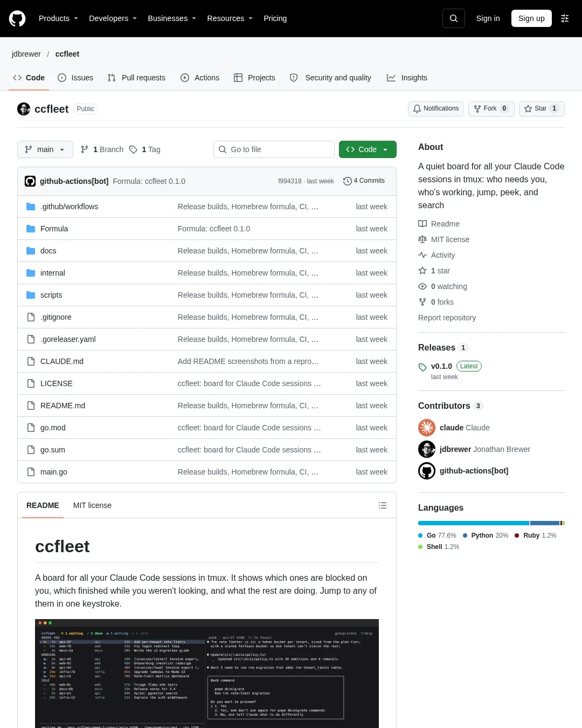Expand the Developers menu

113,18
